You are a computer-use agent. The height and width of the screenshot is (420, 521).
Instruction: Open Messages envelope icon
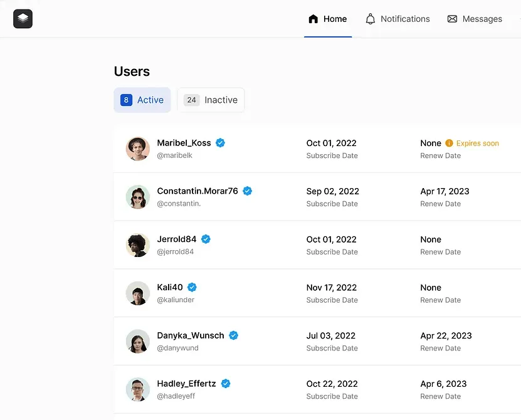[x=452, y=19]
